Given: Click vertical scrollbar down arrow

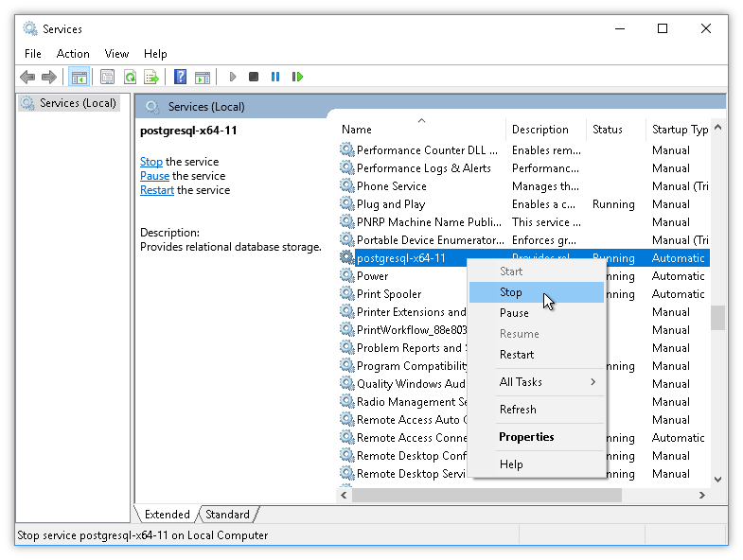Looking at the screenshot, I should (717, 480).
